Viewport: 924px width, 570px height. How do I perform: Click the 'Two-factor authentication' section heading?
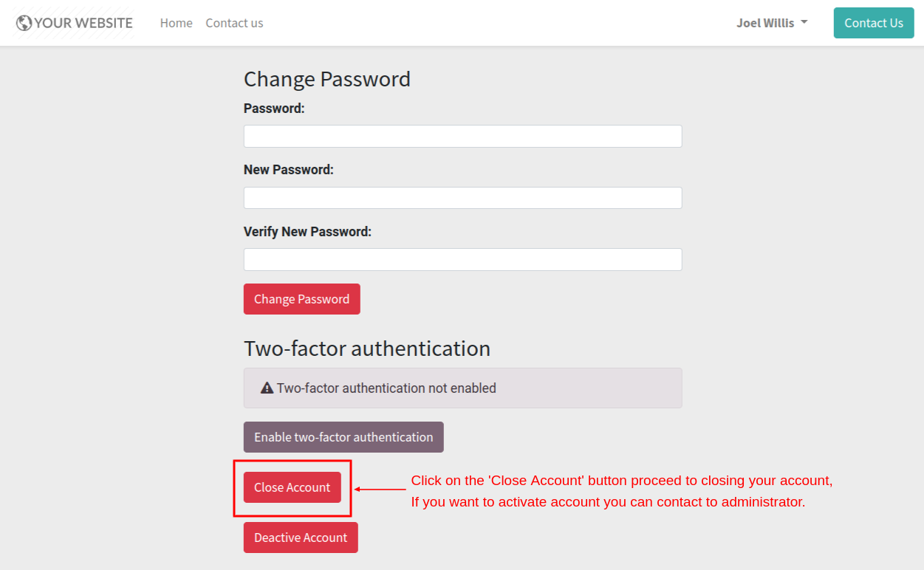pyautogui.click(x=367, y=348)
